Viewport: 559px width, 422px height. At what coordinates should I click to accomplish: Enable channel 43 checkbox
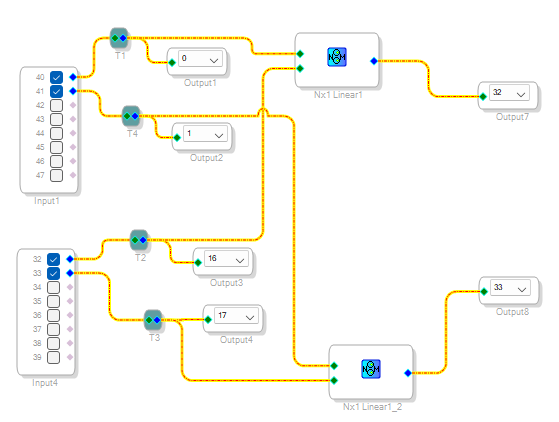(x=56, y=119)
